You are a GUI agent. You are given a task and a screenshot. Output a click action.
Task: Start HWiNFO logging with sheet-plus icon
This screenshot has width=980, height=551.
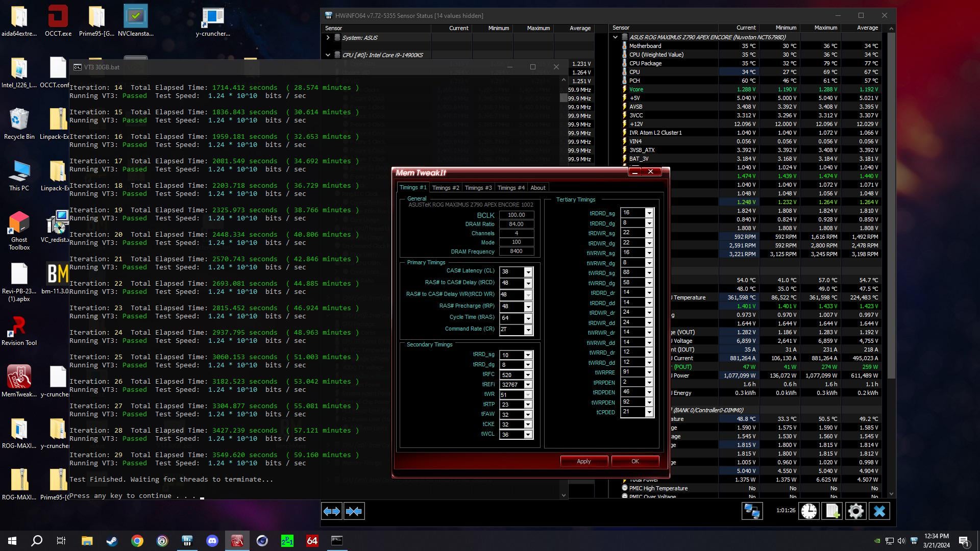tap(832, 511)
